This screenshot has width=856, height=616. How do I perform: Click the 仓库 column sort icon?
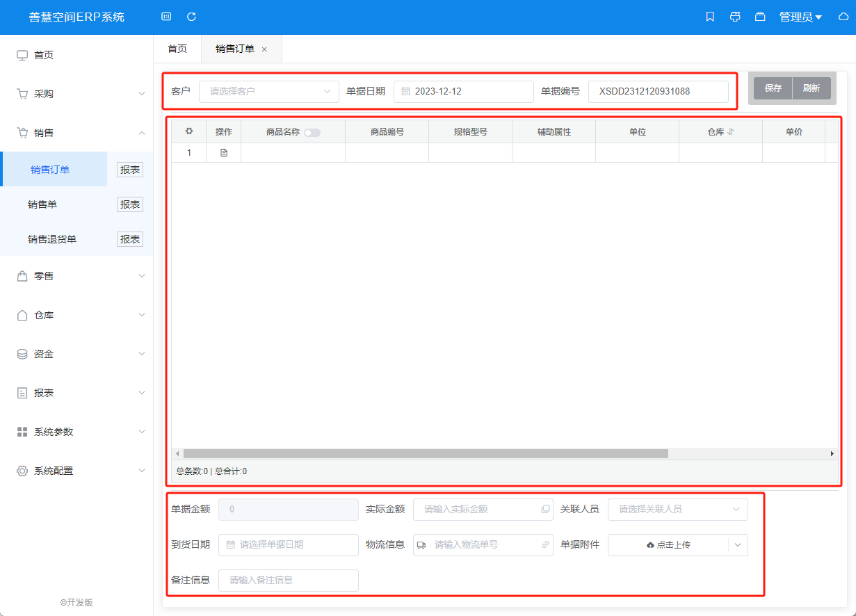pyautogui.click(x=731, y=132)
